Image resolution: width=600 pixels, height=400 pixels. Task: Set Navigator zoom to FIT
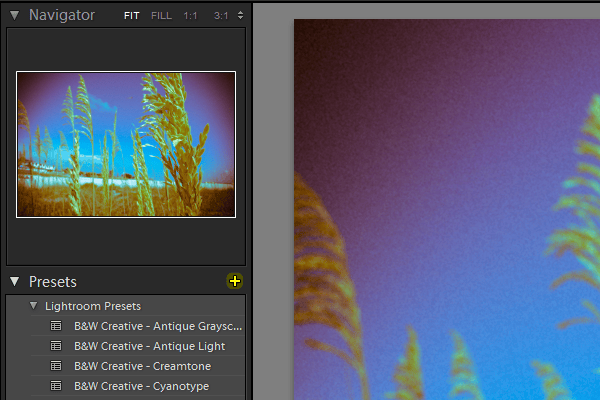pyautogui.click(x=132, y=16)
